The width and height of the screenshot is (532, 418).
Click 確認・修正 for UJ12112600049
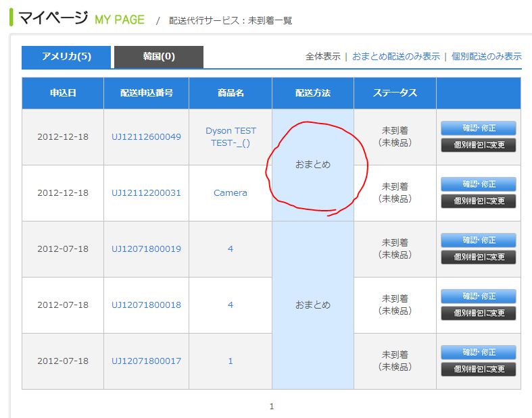479,128
